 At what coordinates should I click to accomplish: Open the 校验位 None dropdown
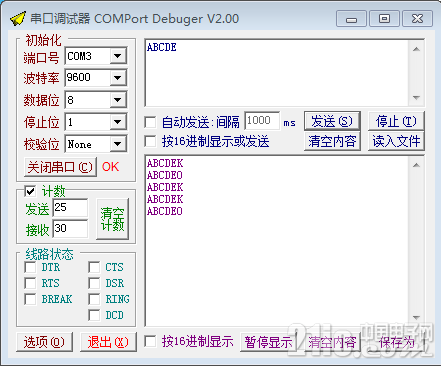coord(118,144)
